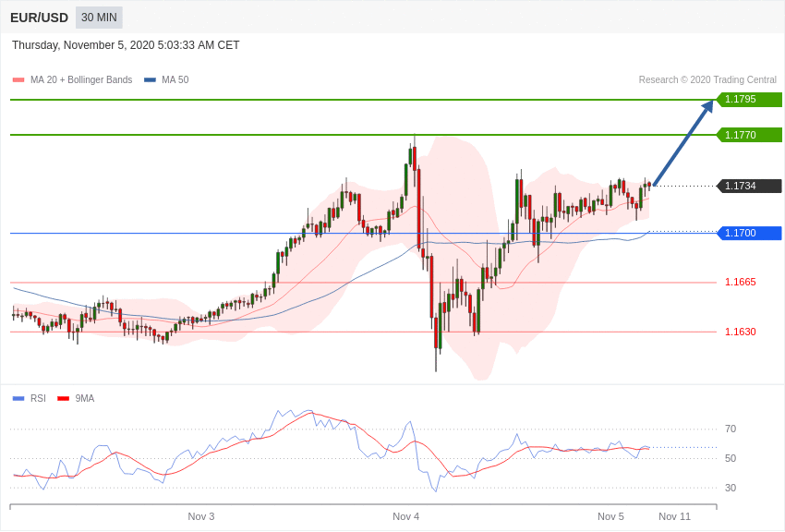Click the chart date and time text
The width and height of the screenshot is (785, 532).
point(126,45)
